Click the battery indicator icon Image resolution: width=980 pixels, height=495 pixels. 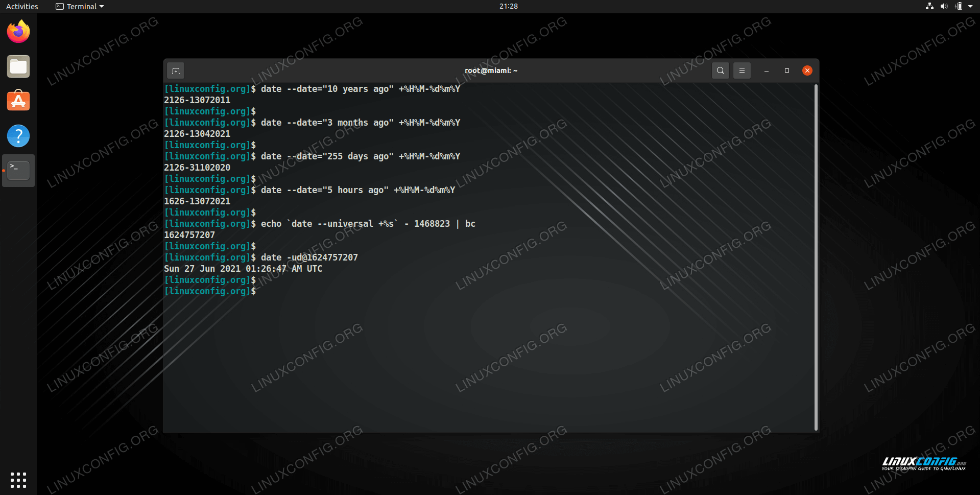pyautogui.click(x=959, y=6)
